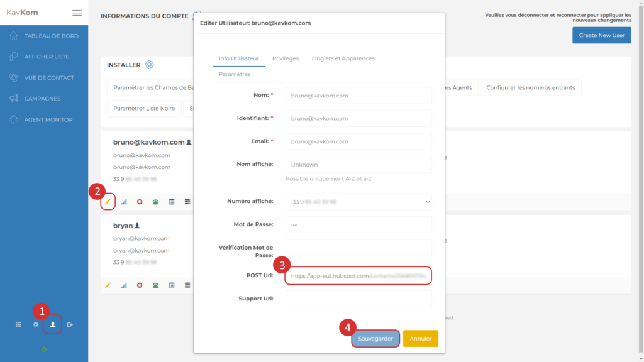
Task: Click the apps grid icon in sidebar footer
Action: coord(18,324)
